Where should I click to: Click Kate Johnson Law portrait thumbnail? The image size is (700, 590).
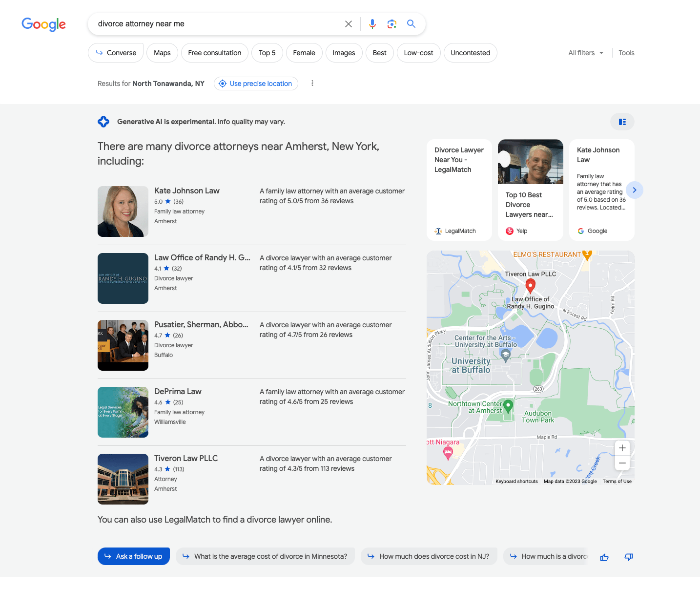[x=123, y=211]
